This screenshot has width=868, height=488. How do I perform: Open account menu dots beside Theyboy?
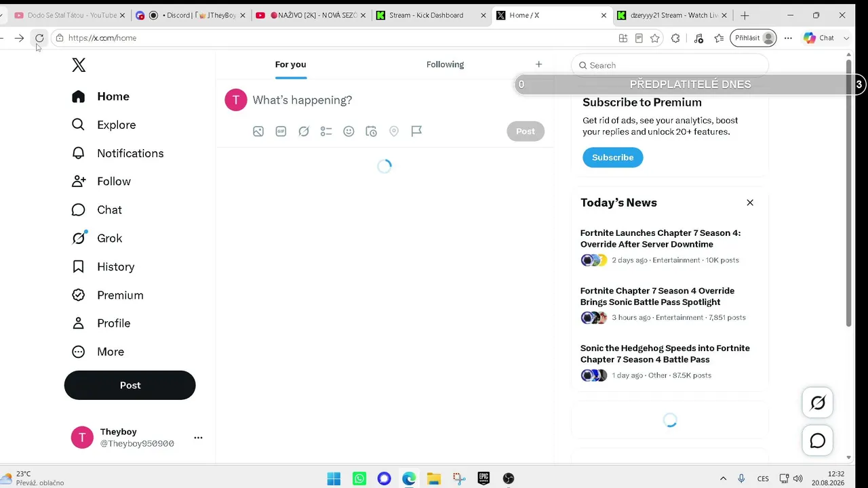click(x=198, y=438)
